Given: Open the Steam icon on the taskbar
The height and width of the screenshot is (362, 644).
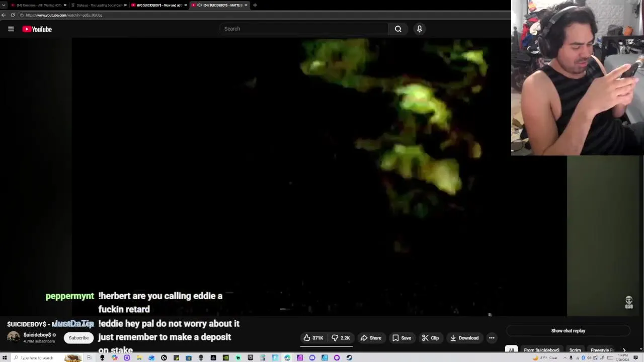Looking at the screenshot, I should pos(349,358).
